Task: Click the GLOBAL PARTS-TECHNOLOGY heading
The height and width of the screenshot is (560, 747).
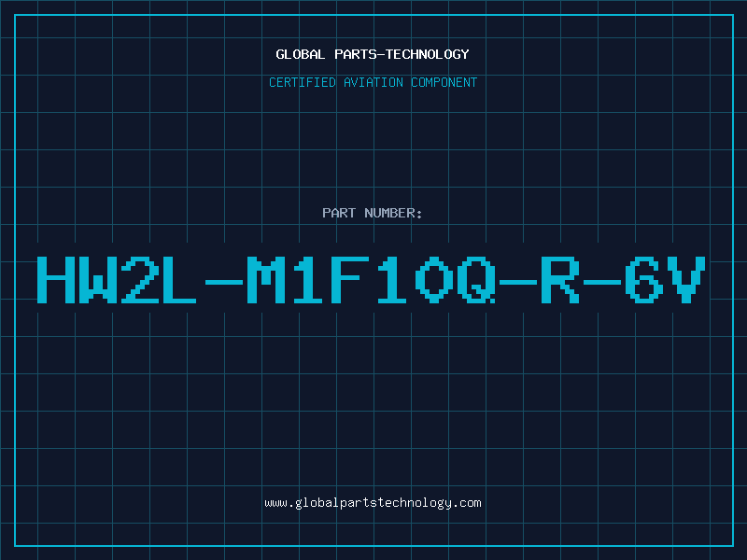Action: [x=373, y=54]
